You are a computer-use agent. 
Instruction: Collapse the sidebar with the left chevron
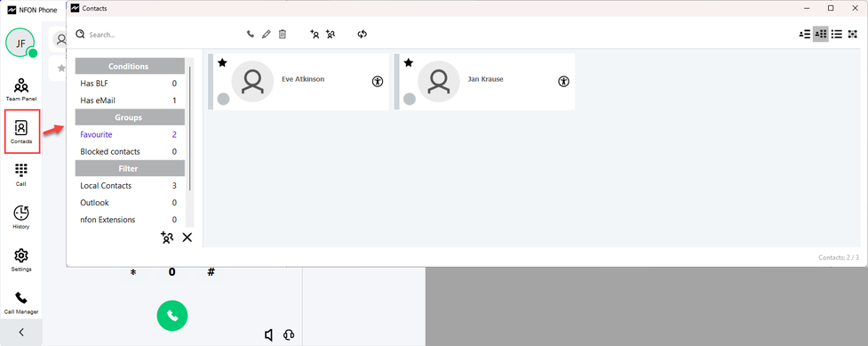coord(21,333)
